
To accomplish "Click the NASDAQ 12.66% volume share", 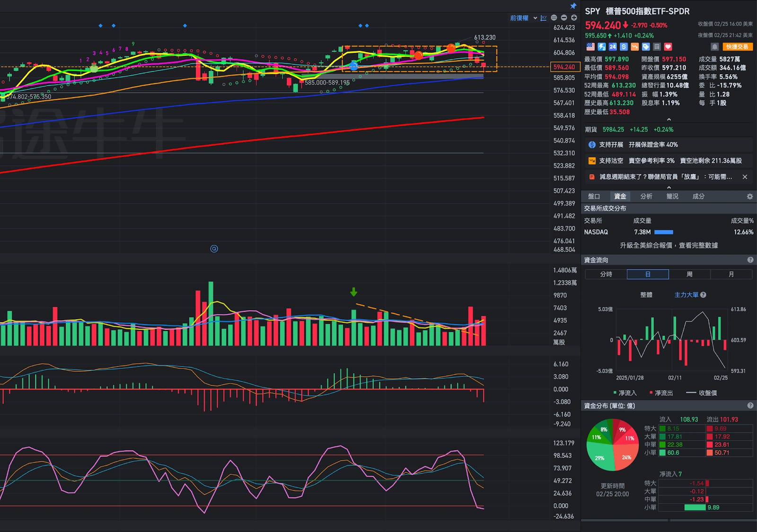I will point(743,232).
